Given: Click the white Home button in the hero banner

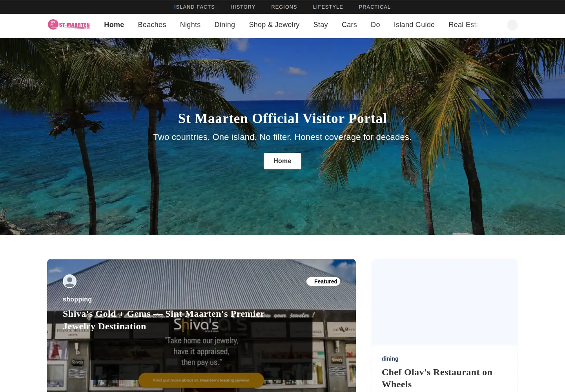Looking at the screenshot, I should point(282,161).
